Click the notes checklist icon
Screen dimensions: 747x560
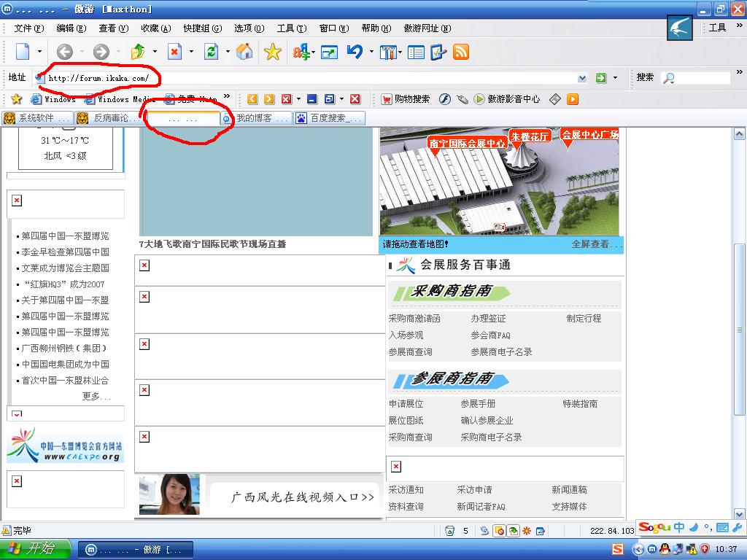[438, 52]
